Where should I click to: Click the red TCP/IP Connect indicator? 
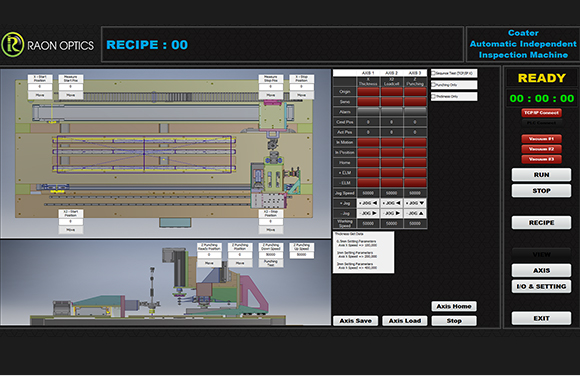541,113
